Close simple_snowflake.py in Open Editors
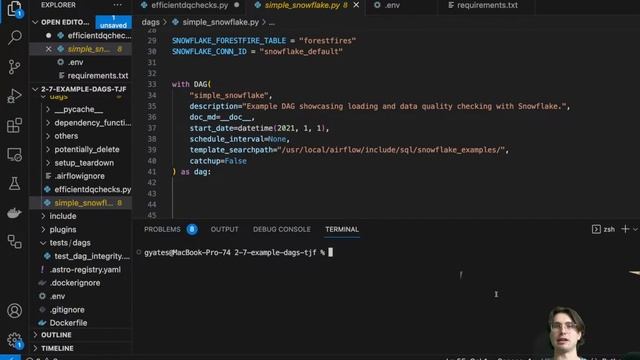640x360 pixels. (49, 49)
